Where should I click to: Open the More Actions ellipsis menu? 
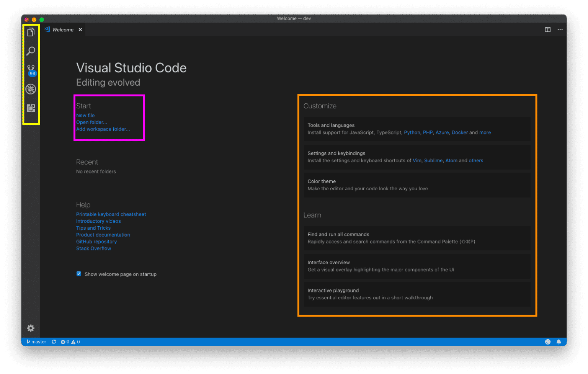(560, 29)
